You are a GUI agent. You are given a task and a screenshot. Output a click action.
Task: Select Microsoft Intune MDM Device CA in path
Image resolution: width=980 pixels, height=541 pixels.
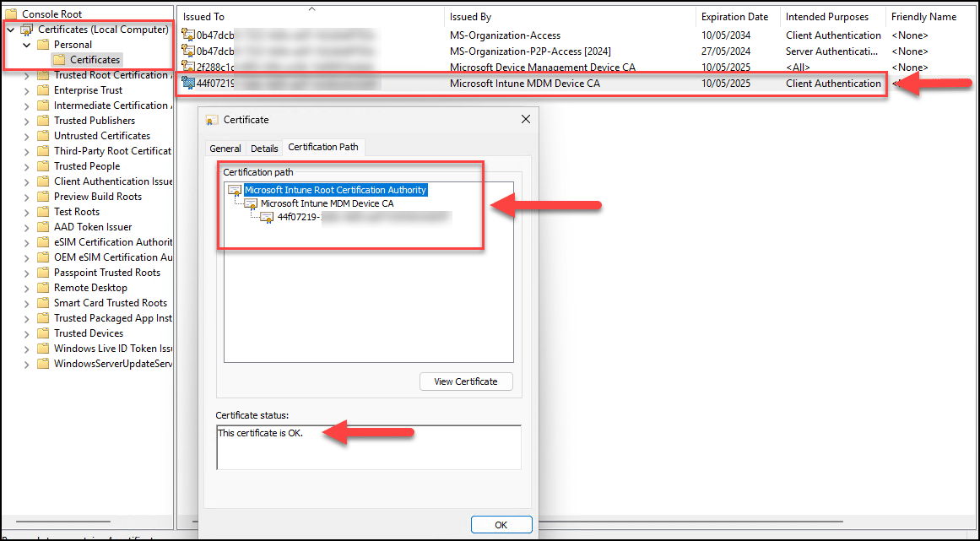coord(327,203)
